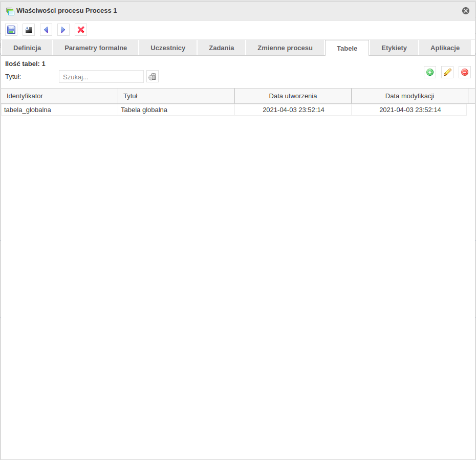Switch to the Uczestnicy tab
Viewport: 476px width, 460px height.
coord(168,48)
